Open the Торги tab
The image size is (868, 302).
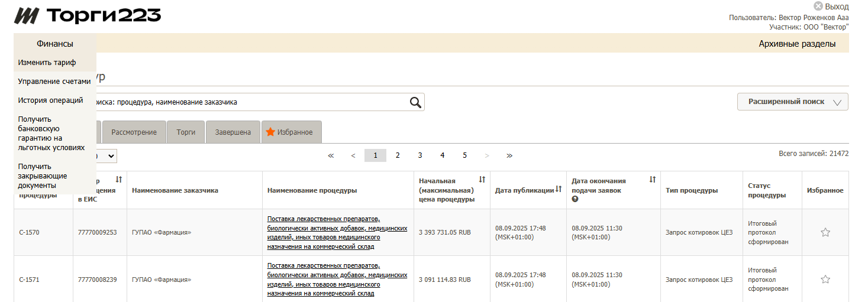click(186, 132)
